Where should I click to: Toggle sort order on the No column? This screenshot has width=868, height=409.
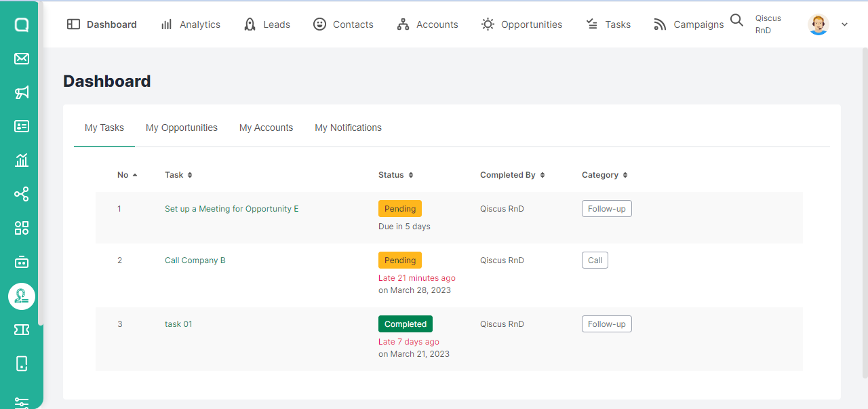click(x=136, y=174)
